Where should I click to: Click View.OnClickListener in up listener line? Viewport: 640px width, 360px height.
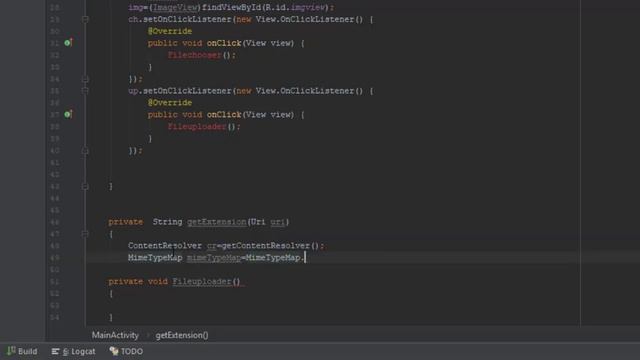(304, 91)
